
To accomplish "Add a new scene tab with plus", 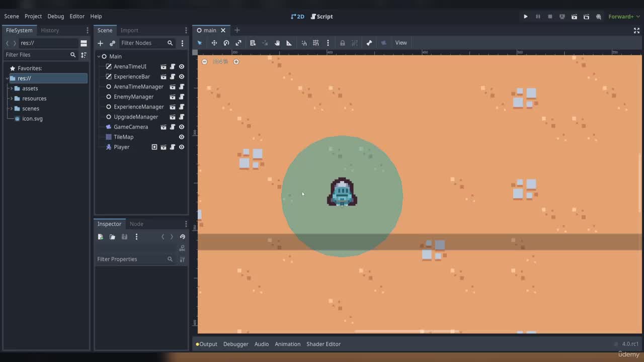I will pos(237,30).
